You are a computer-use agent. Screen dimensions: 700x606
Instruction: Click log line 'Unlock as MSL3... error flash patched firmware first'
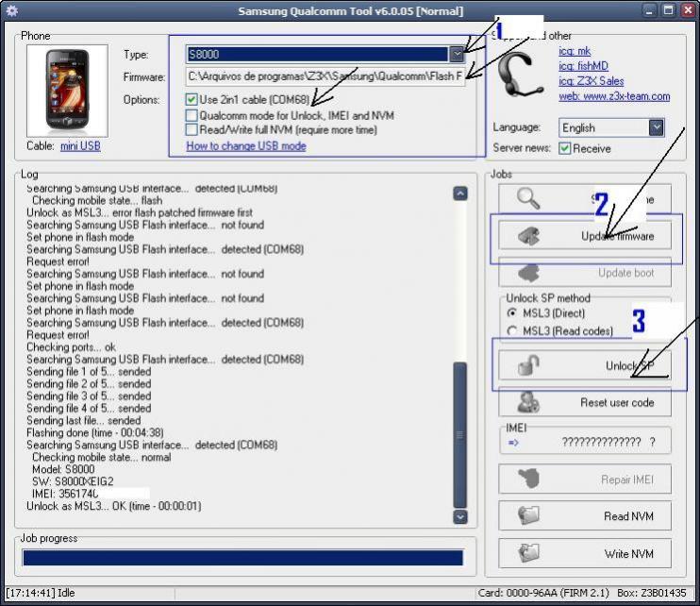(x=140, y=212)
